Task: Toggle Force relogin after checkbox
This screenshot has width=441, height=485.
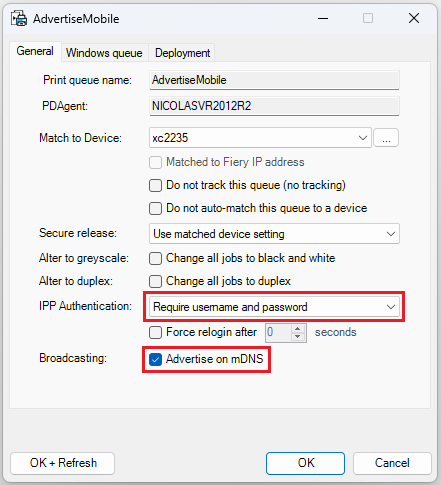Action: [x=155, y=332]
